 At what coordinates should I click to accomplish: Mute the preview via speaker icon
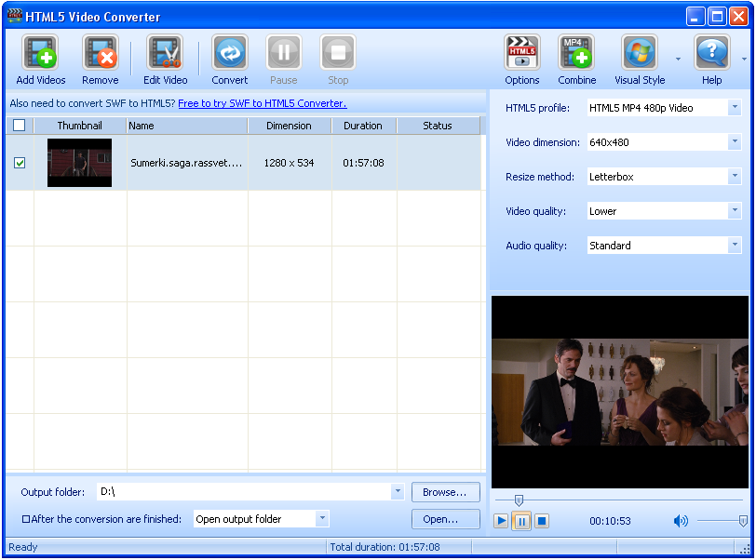click(681, 521)
